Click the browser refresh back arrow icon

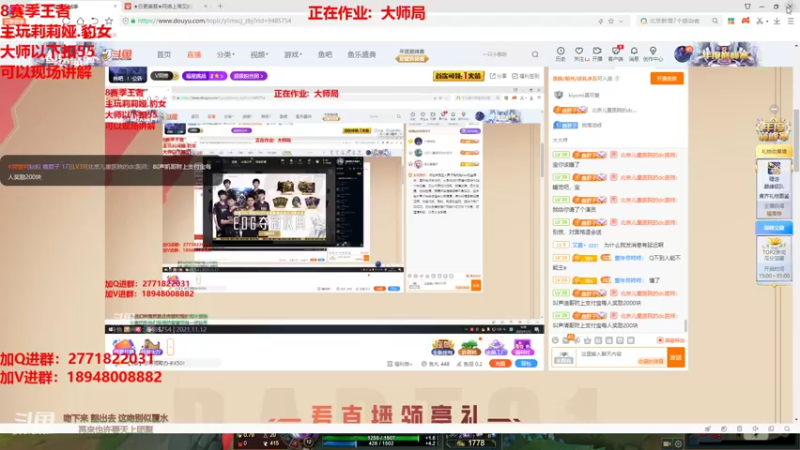pos(95,21)
